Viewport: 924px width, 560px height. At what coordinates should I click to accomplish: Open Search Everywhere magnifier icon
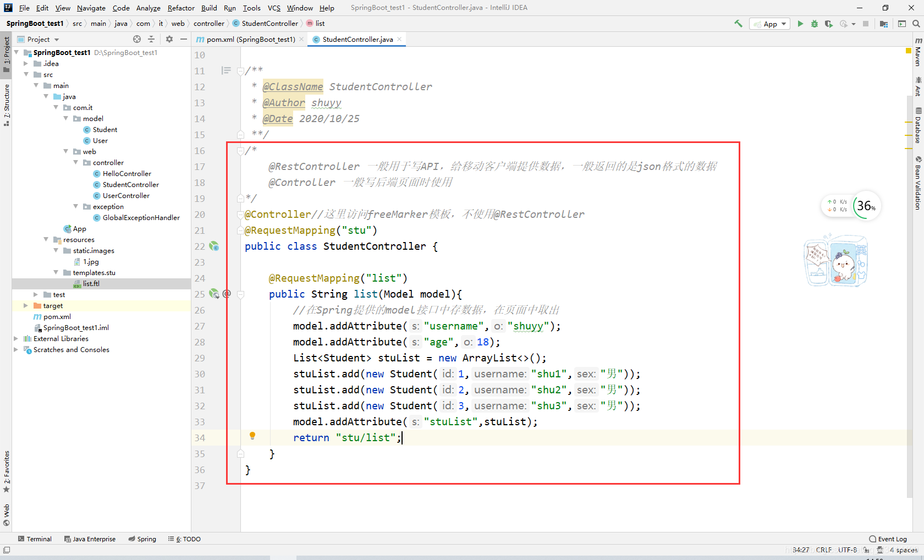[916, 24]
